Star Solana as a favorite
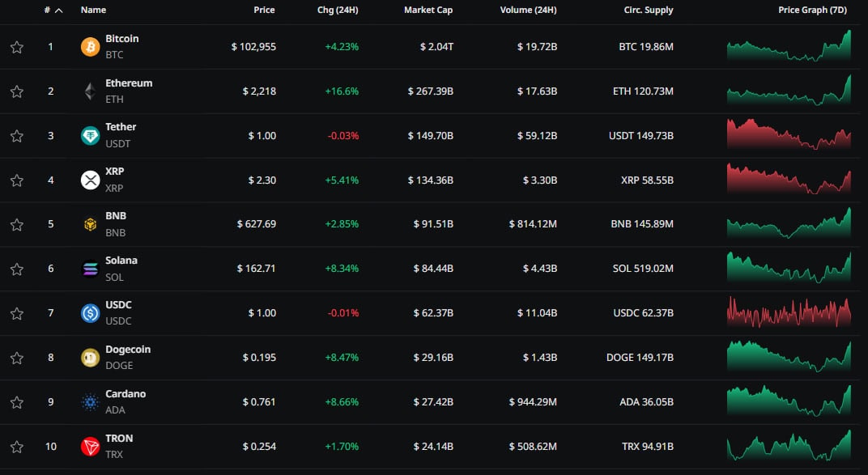The width and height of the screenshot is (868, 475). 16,269
